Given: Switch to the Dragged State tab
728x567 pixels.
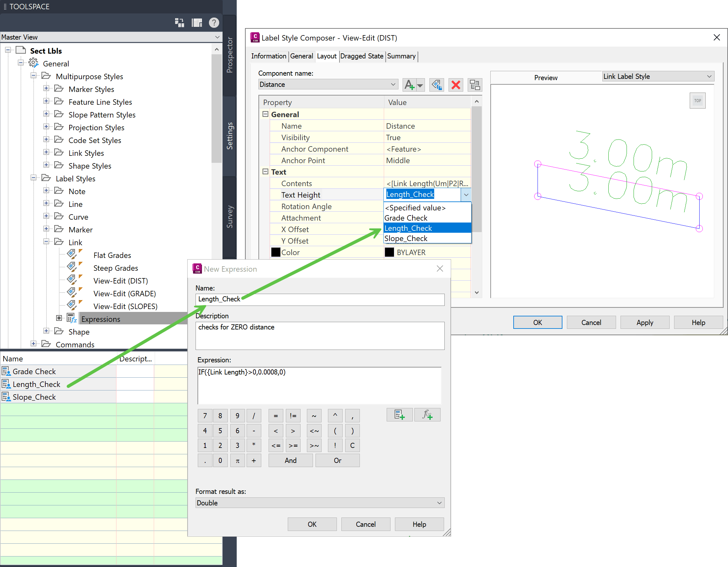Looking at the screenshot, I should tap(362, 56).
